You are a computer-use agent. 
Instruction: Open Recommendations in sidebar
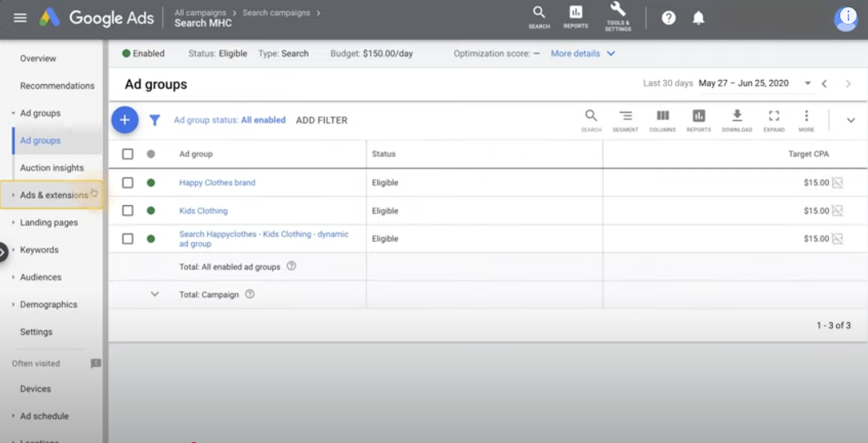coord(57,86)
